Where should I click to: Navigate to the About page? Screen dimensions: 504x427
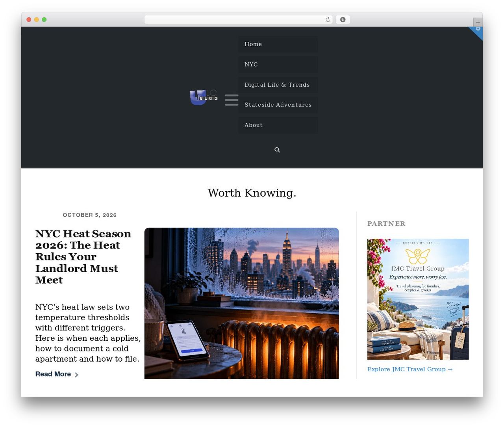pyautogui.click(x=278, y=125)
